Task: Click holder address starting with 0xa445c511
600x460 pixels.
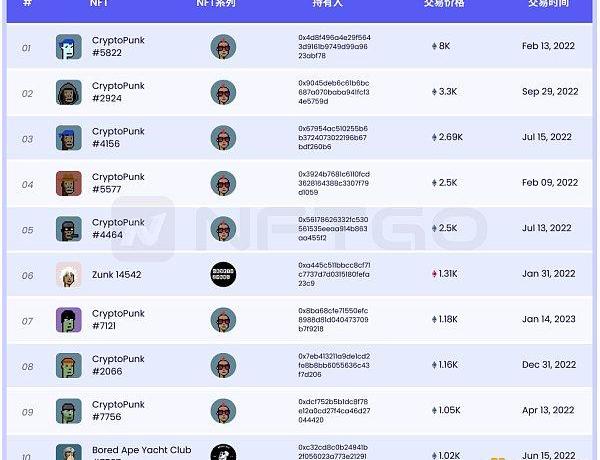Action: [x=333, y=274]
